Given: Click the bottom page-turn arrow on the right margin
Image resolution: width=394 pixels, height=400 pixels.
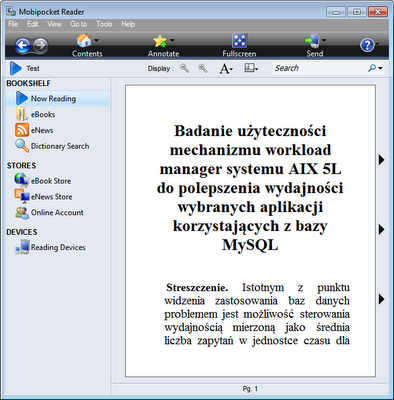Looking at the screenshot, I should [381, 299].
